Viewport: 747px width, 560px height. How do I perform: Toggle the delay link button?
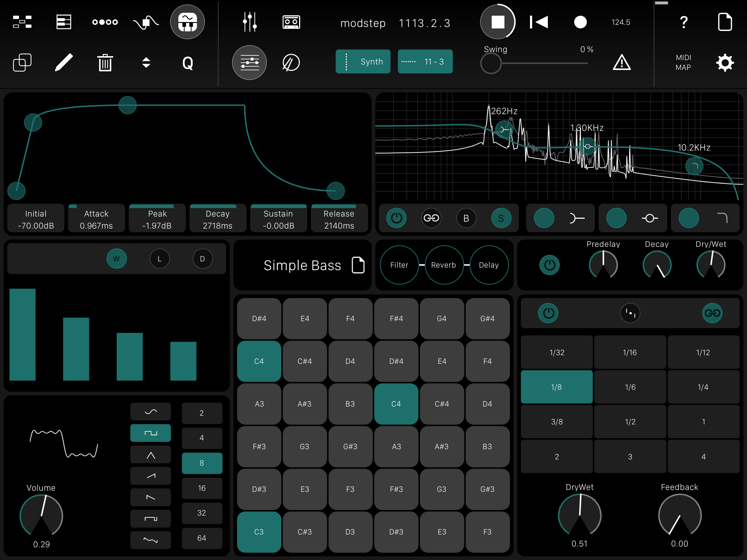tap(712, 313)
